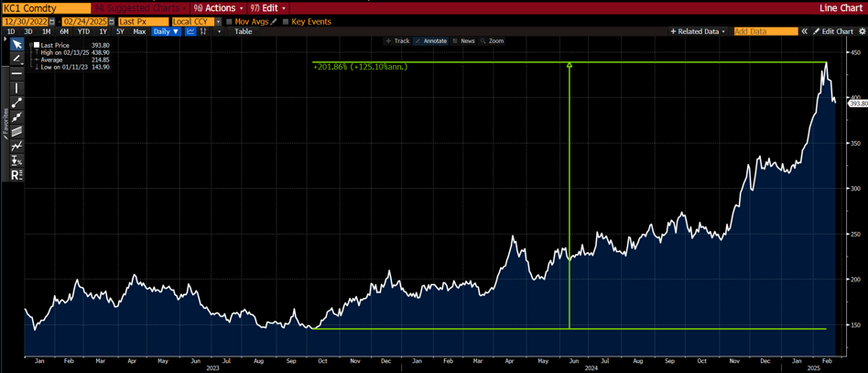Activate the Annotate mode button
The height and width of the screenshot is (373, 868).
430,41
